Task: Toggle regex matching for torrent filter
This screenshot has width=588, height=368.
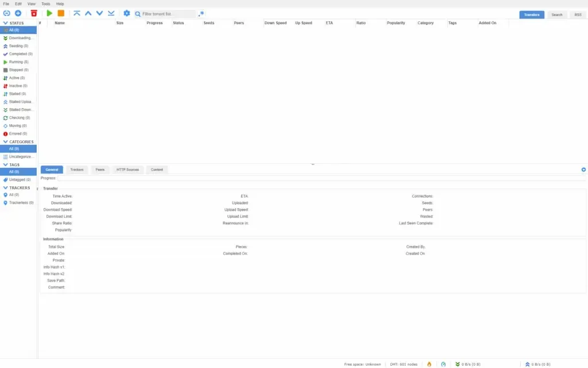Action: tap(201, 13)
